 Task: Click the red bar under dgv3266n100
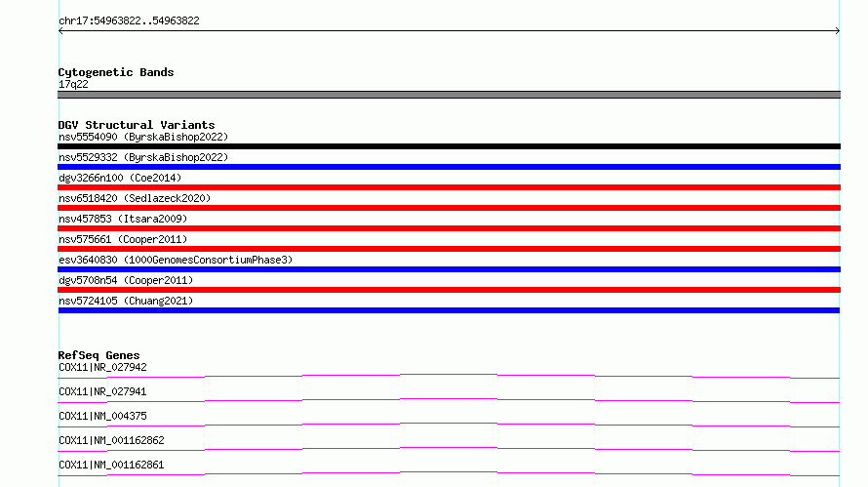pyautogui.click(x=449, y=187)
